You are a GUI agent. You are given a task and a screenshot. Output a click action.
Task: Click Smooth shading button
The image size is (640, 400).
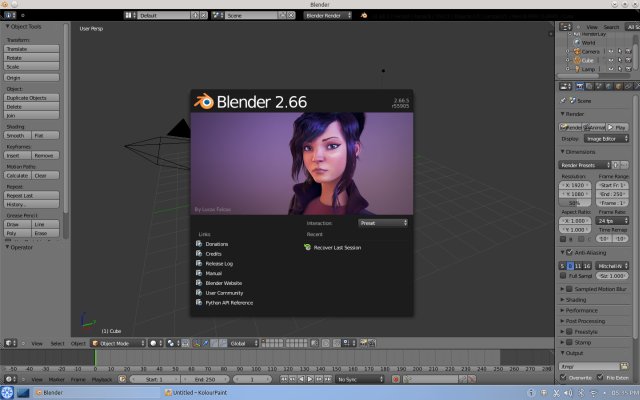tap(17, 136)
